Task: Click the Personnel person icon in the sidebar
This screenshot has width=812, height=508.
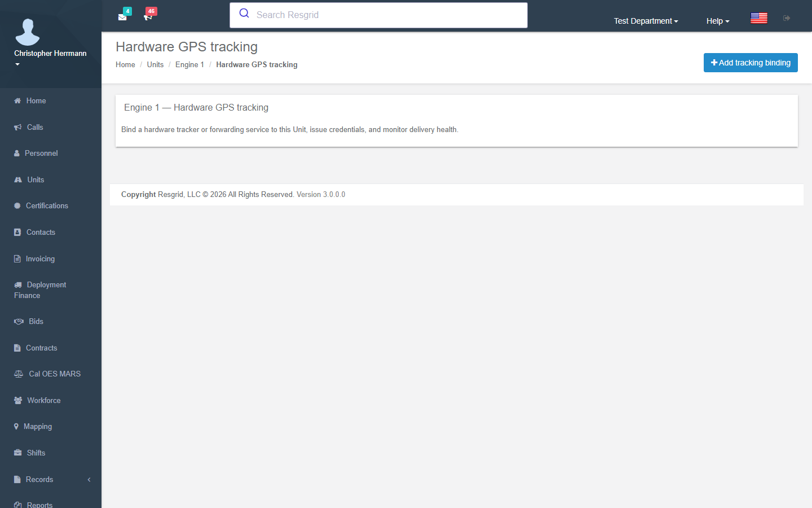Action: (x=17, y=153)
